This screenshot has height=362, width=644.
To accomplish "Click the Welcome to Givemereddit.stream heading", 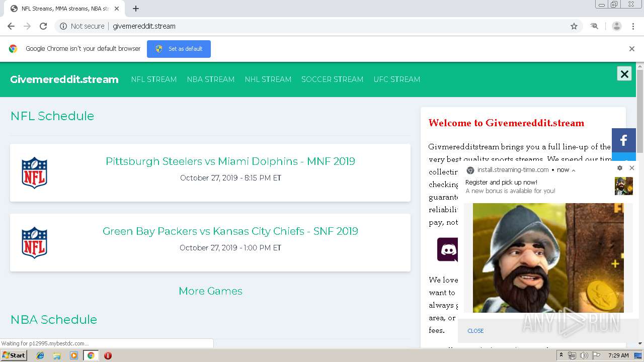I will click(506, 123).
